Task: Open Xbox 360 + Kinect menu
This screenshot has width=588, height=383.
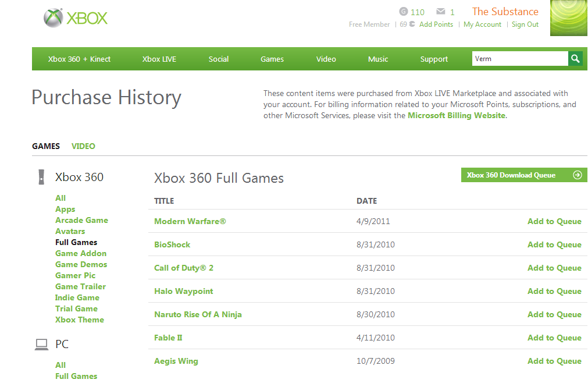Action: point(79,59)
